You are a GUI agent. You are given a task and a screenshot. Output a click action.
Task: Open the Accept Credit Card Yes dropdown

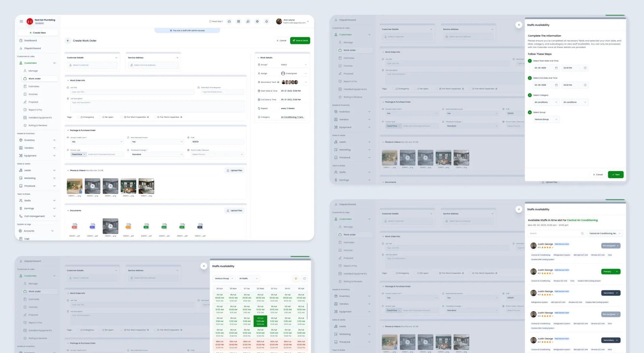[97, 142]
